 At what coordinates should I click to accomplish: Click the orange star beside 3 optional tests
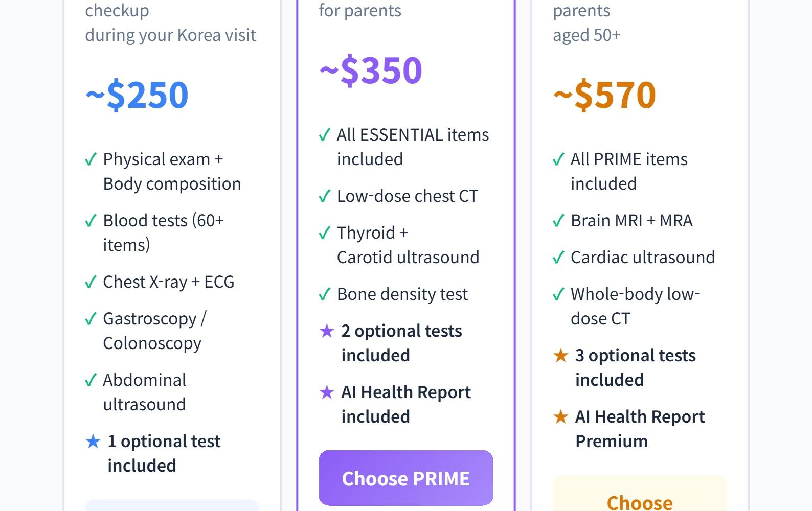pyautogui.click(x=561, y=355)
